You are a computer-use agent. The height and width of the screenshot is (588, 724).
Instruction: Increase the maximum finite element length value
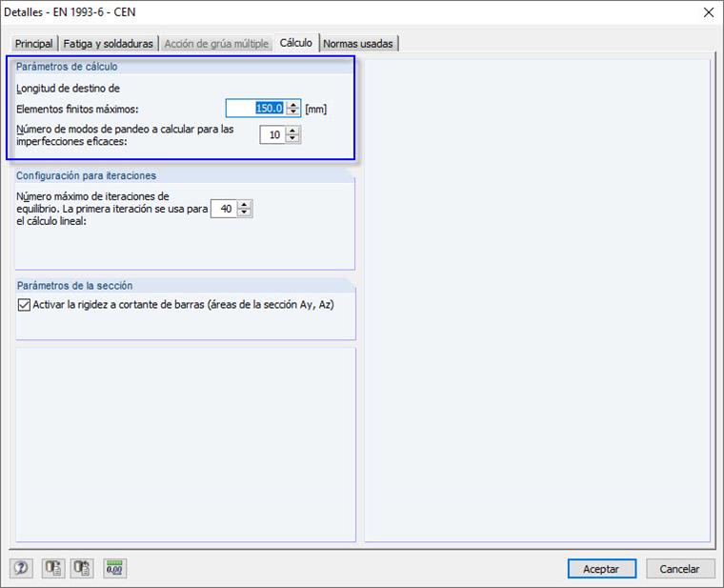pyautogui.click(x=292, y=105)
